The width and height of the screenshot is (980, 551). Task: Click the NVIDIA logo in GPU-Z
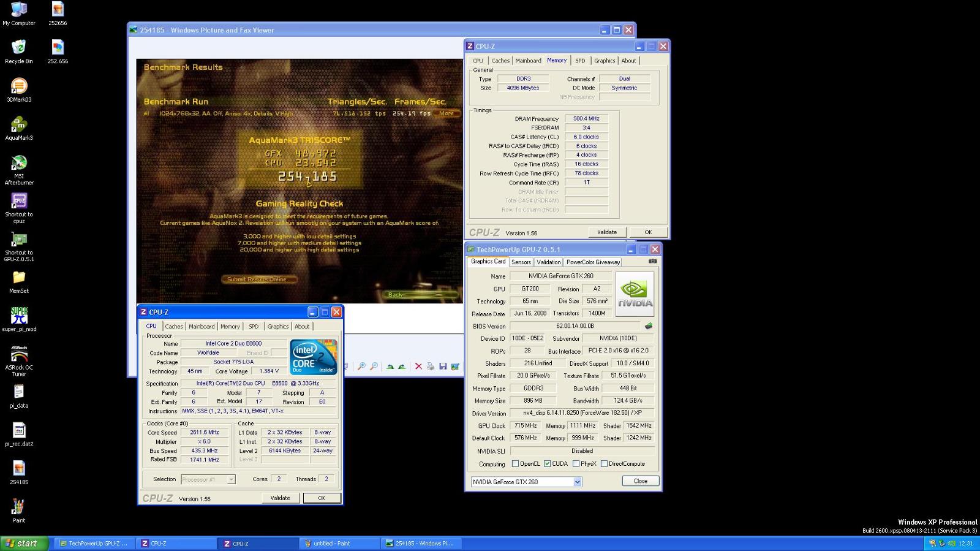pos(635,294)
